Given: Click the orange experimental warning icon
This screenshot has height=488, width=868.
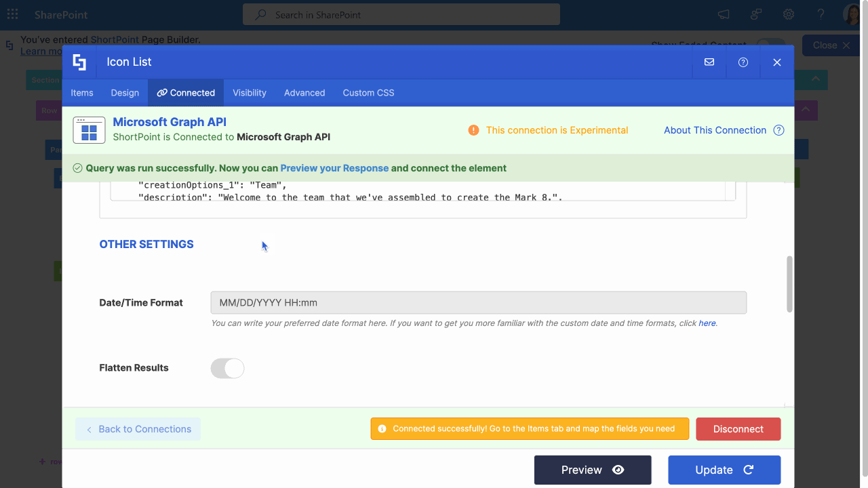Looking at the screenshot, I should tap(473, 130).
